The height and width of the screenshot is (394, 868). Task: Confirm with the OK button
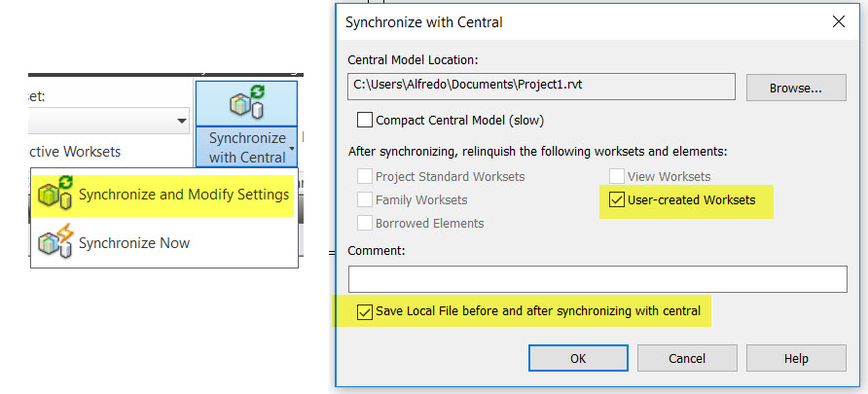(x=578, y=358)
